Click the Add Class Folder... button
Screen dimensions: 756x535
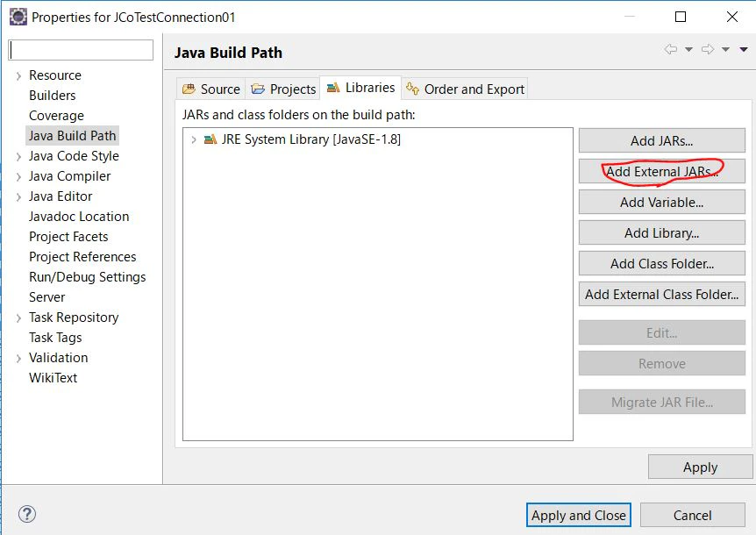tap(662, 264)
